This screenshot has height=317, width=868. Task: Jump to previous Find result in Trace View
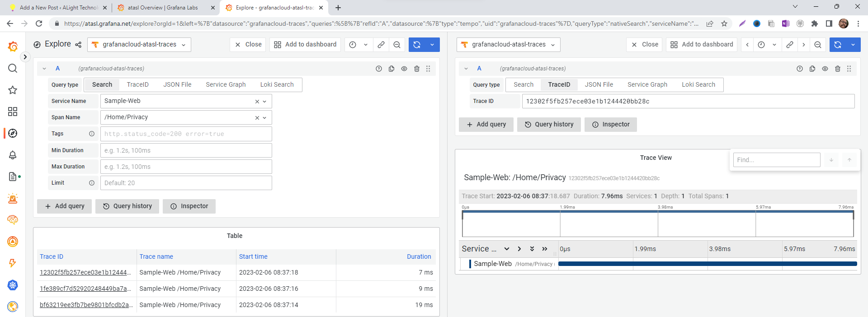[849, 160]
